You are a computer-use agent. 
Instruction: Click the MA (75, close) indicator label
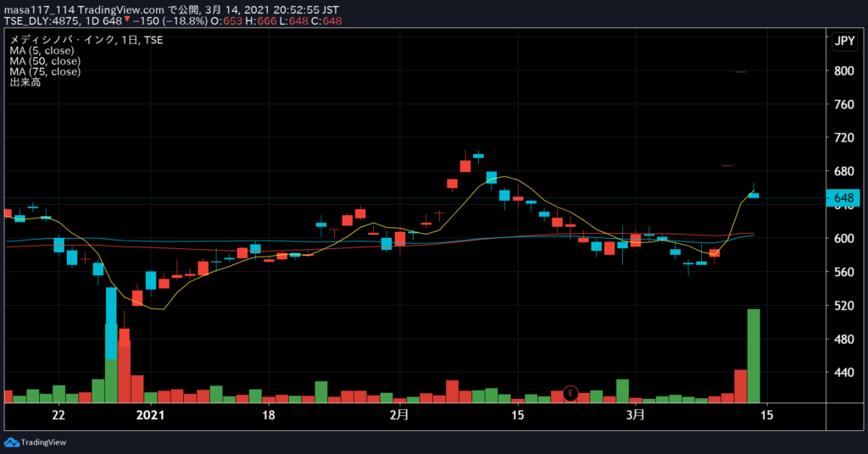point(45,71)
